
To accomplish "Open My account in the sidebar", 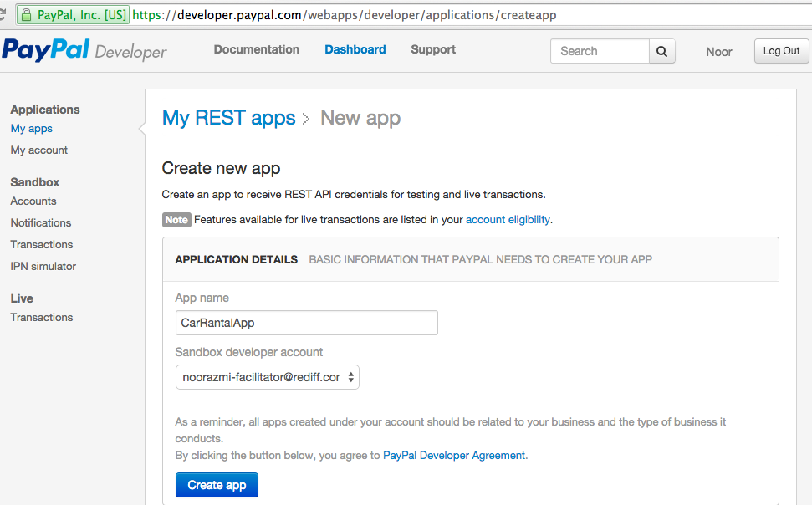I will [38, 150].
